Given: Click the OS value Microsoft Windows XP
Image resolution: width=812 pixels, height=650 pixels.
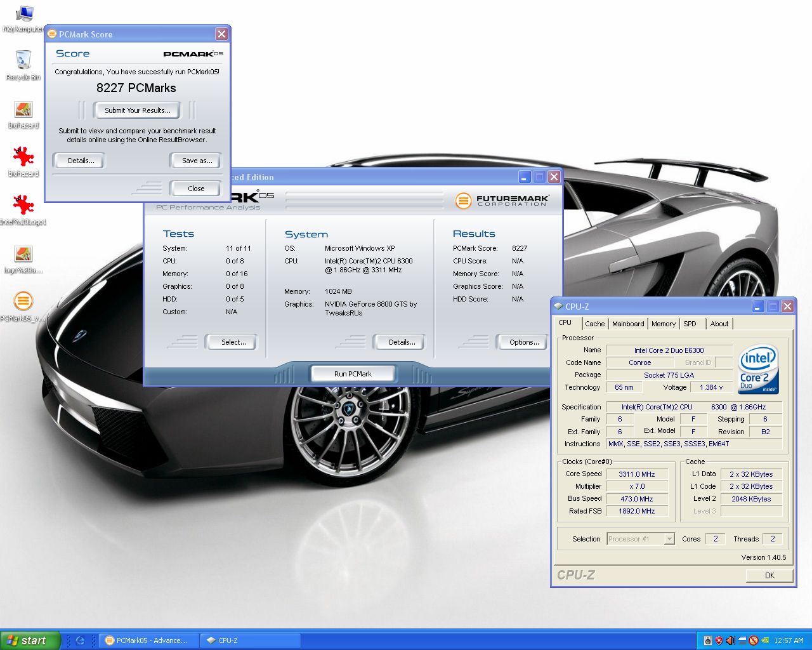Looking at the screenshot, I should click(360, 248).
